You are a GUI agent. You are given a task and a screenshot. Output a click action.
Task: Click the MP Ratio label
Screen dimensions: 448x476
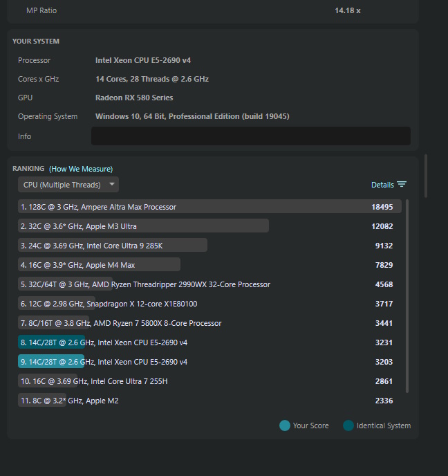coord(41,10)
